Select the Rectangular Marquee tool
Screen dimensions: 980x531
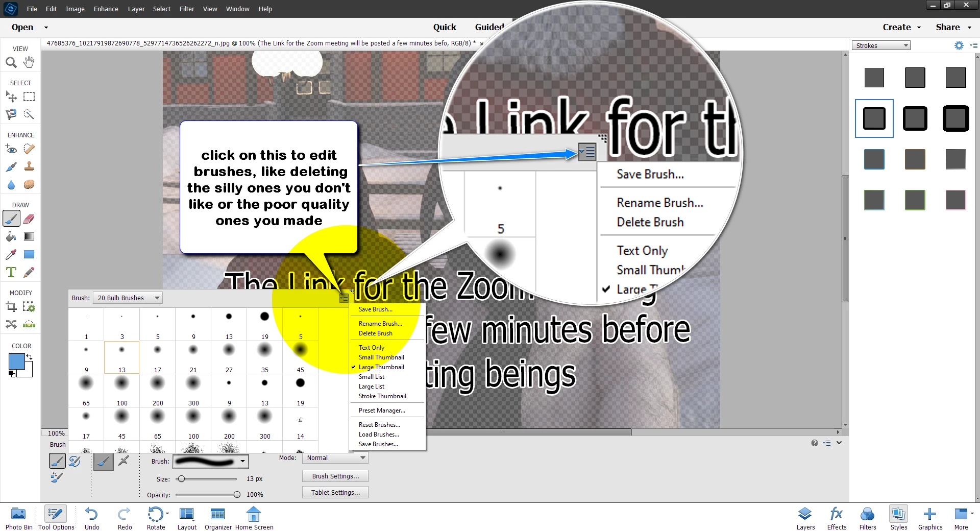coord(29,96)
